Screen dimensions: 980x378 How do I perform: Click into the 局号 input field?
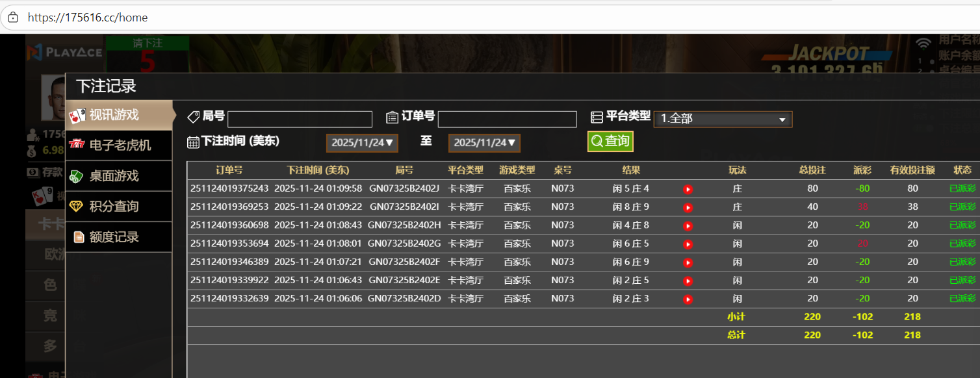coord(300,120)
